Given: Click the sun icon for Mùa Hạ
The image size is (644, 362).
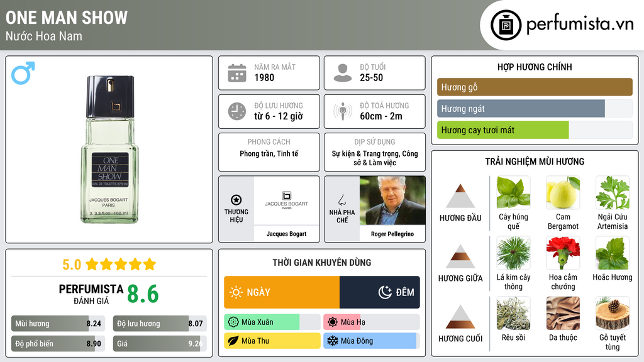Looking at the screenshot, I should coord(333,322).
